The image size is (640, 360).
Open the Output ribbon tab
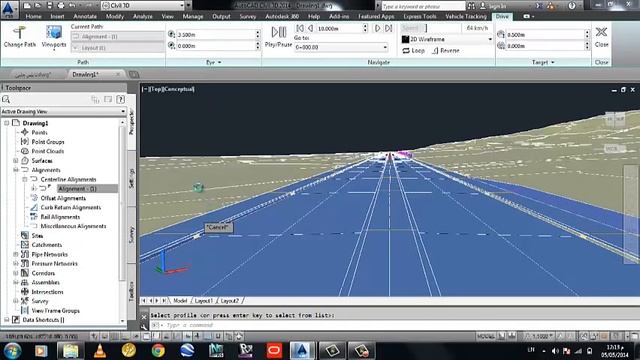[x=221, y=16]
